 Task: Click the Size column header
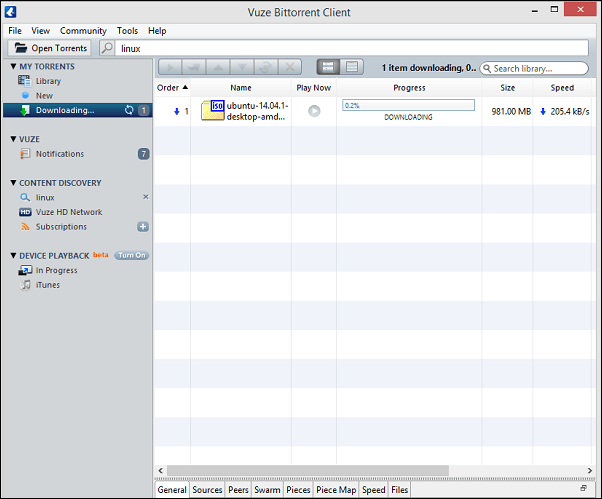tap(507, 88)
